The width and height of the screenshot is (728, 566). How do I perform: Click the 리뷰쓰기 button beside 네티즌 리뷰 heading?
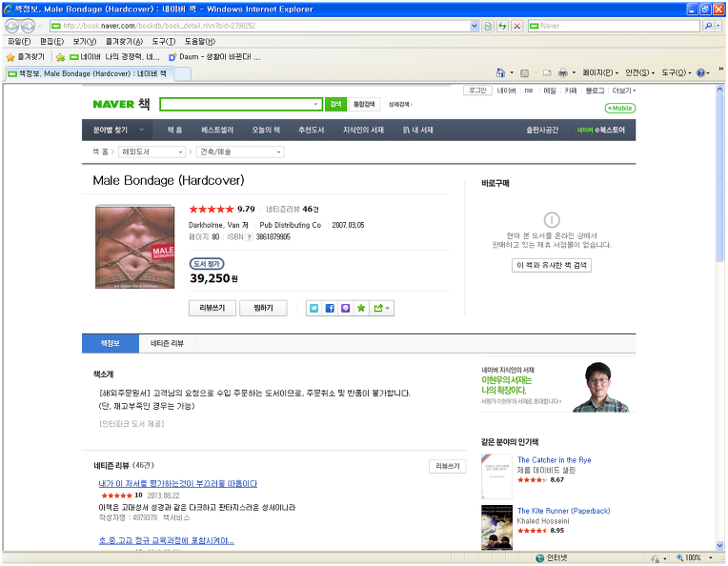448,466
